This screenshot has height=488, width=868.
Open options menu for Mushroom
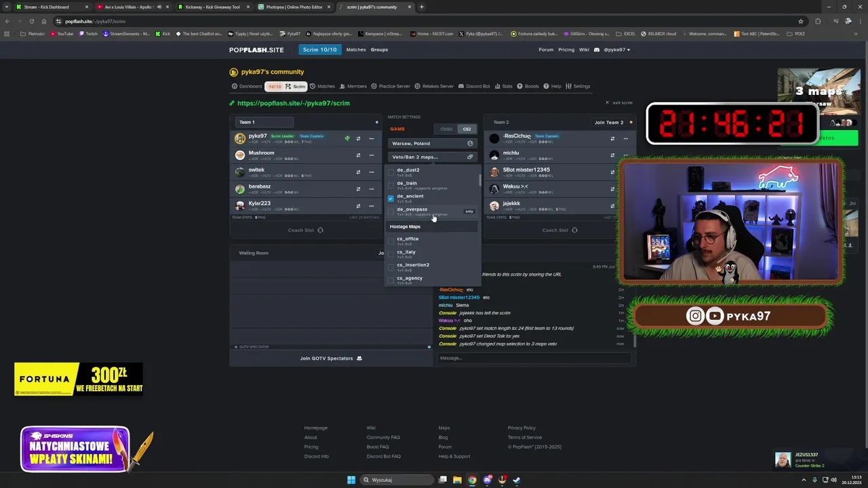371,155
